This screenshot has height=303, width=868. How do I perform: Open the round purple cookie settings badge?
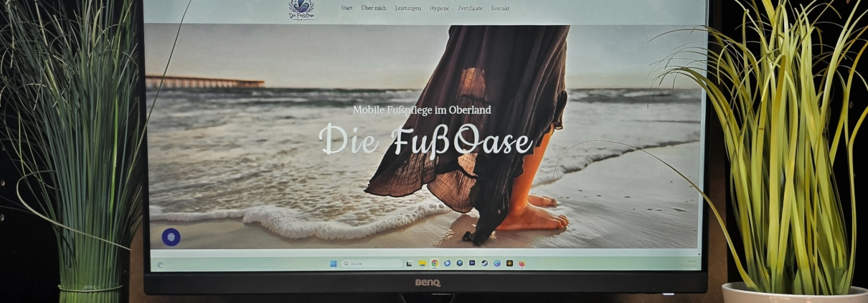(171, 237)
